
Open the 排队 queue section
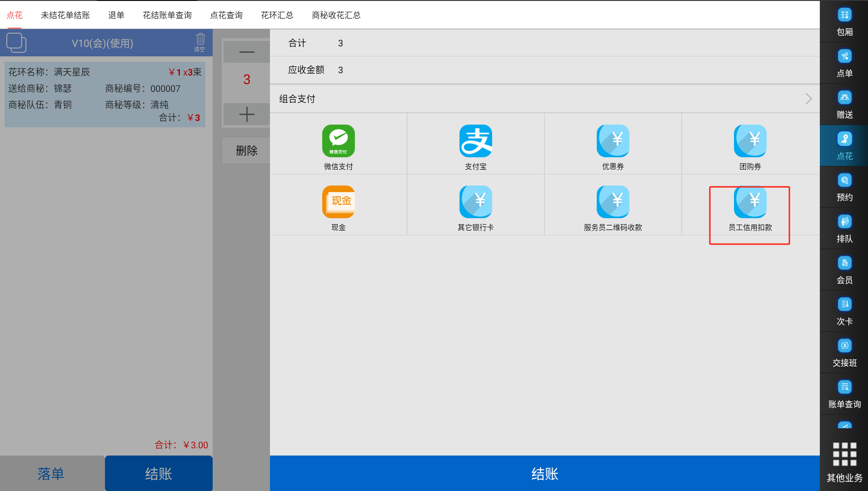click(x=844, y=229)
